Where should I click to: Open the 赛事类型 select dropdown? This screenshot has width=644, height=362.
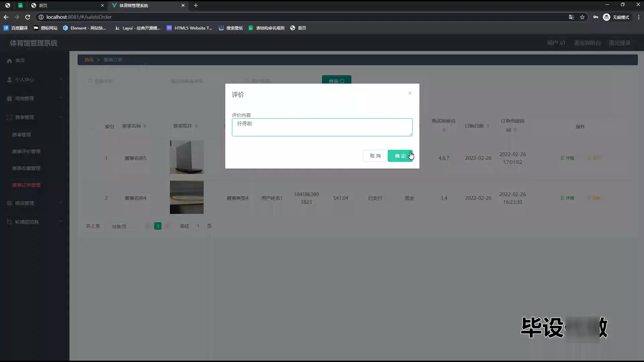201,81
